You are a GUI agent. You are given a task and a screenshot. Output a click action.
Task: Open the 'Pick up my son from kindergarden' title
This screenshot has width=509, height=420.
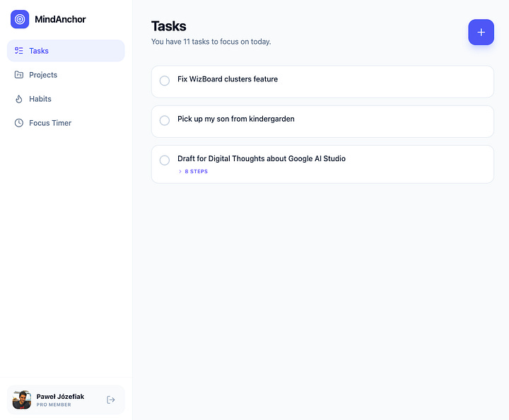(236, 119)
